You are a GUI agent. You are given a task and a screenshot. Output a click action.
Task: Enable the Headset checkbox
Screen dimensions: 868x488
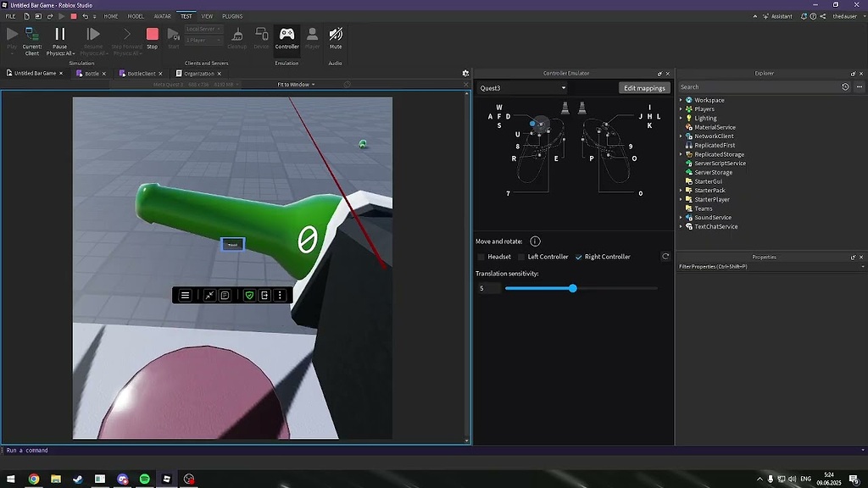481,257
